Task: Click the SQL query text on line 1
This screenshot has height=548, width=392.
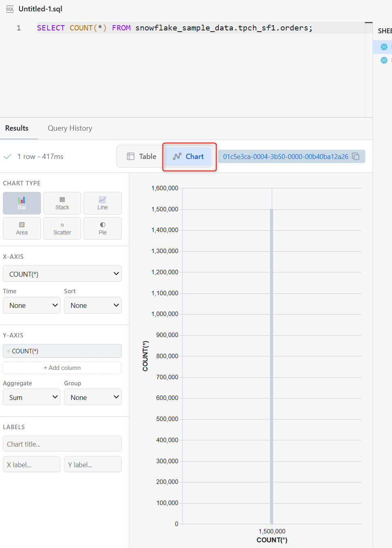Action: pos(175,28)
